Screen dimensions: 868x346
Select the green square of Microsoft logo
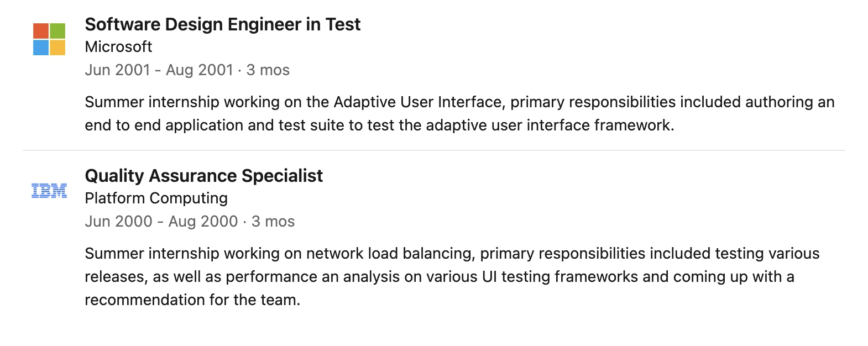tap(57, 31)
